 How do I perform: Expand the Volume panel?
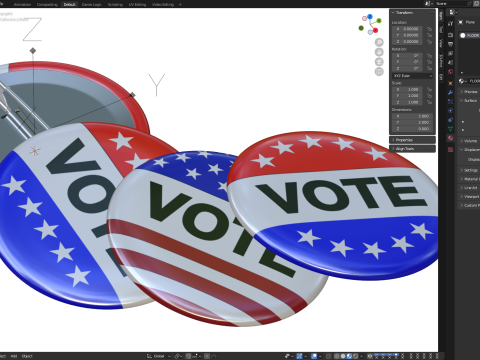[x=469, y=141]
